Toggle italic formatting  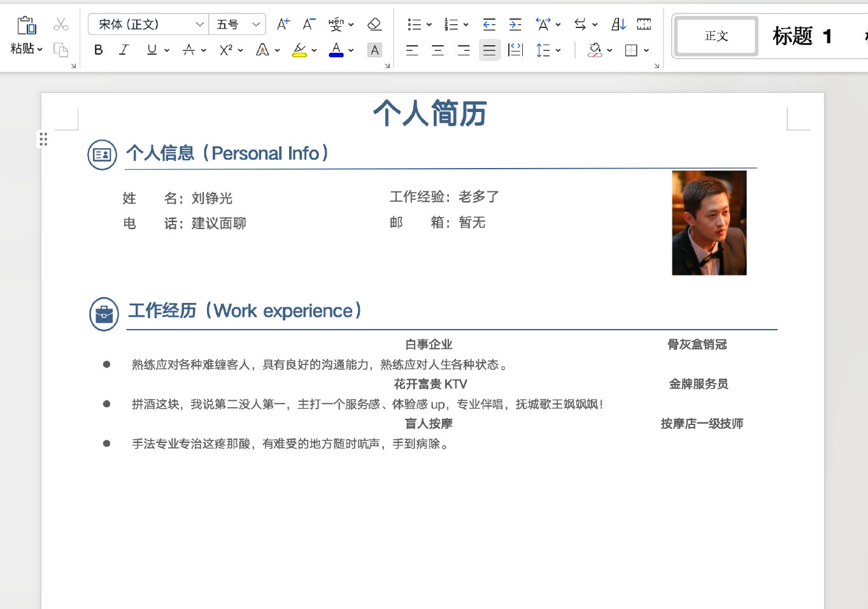point(124,50)
